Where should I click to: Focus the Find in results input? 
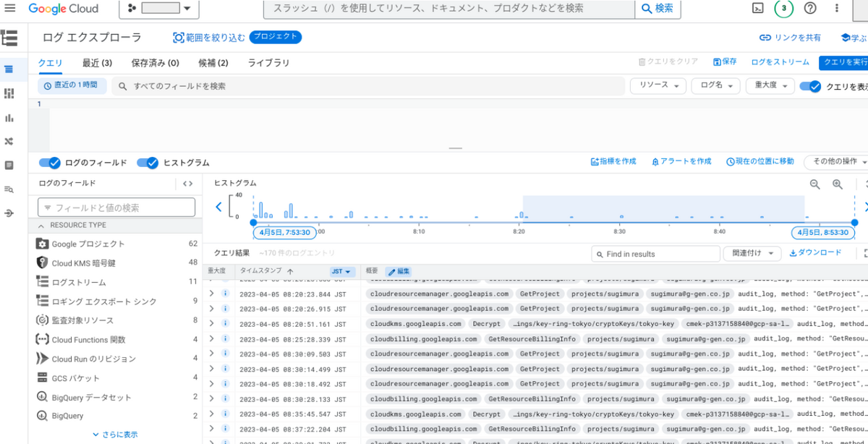click(655, 254)
